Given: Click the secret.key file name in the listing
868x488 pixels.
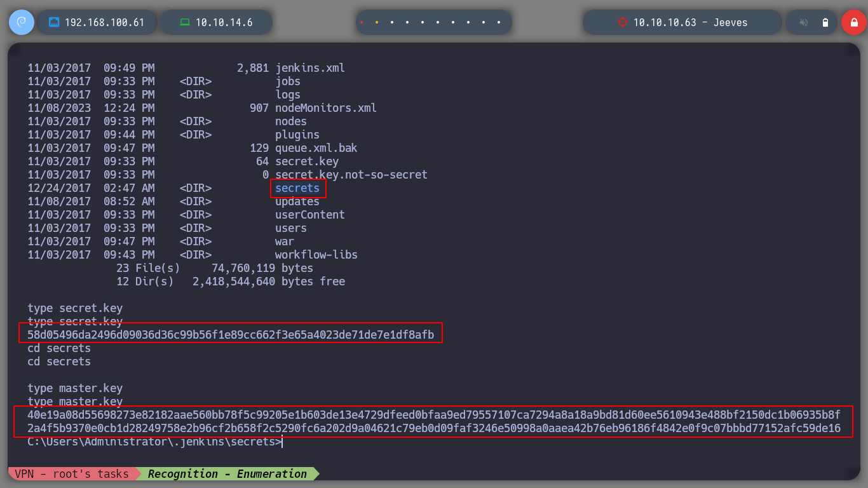Looking at the screenshot, I should pyautogui.click(x=307, y=161).
